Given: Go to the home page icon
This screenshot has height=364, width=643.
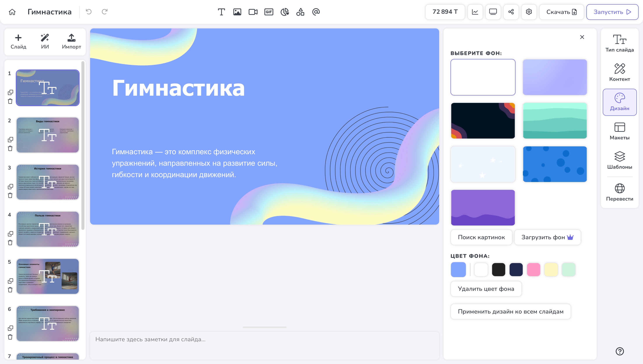Looking at the screenshot, I should [12, 12].
